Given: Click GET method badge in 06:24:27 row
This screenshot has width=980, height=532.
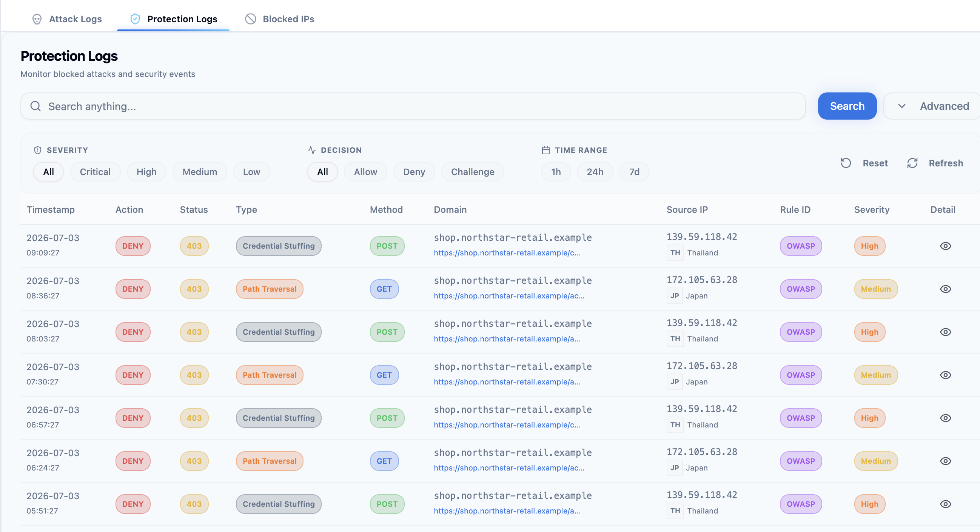Looking at the screenshot, I should click(x=384, y=461).
